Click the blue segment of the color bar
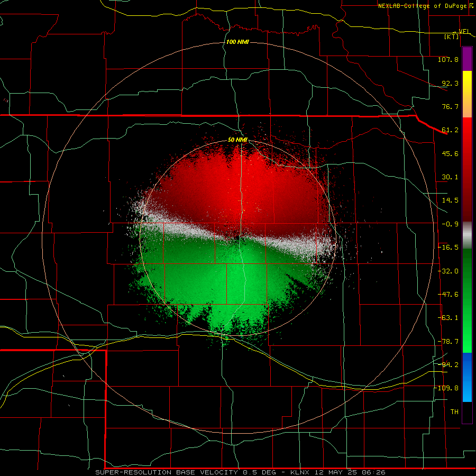 [x=467, y=377]
